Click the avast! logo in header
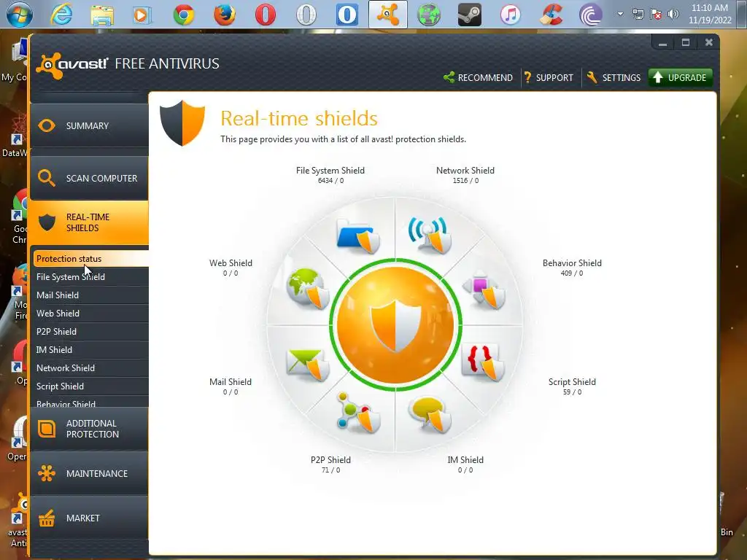The image size is (747, 560). [x=72, y=65]
